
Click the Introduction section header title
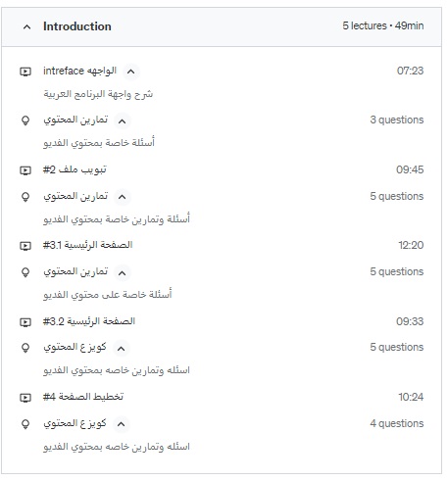pos(77,26)
